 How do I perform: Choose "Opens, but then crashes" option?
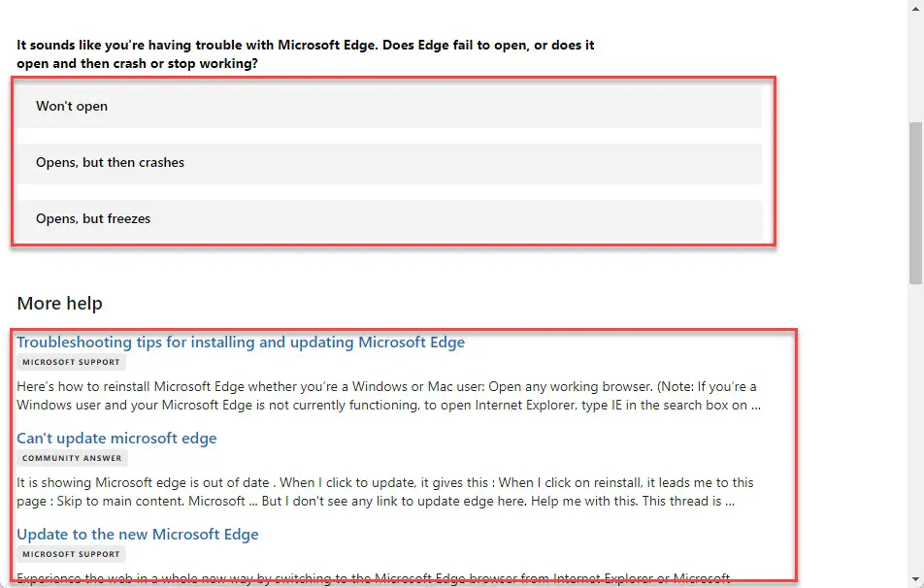(x=389, y=163)
